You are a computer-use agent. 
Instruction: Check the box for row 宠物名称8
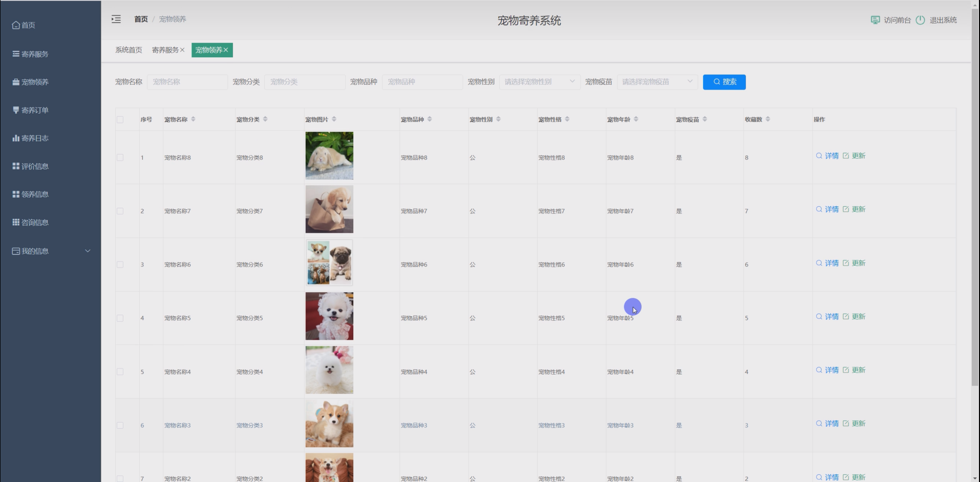tap(120, 158)
